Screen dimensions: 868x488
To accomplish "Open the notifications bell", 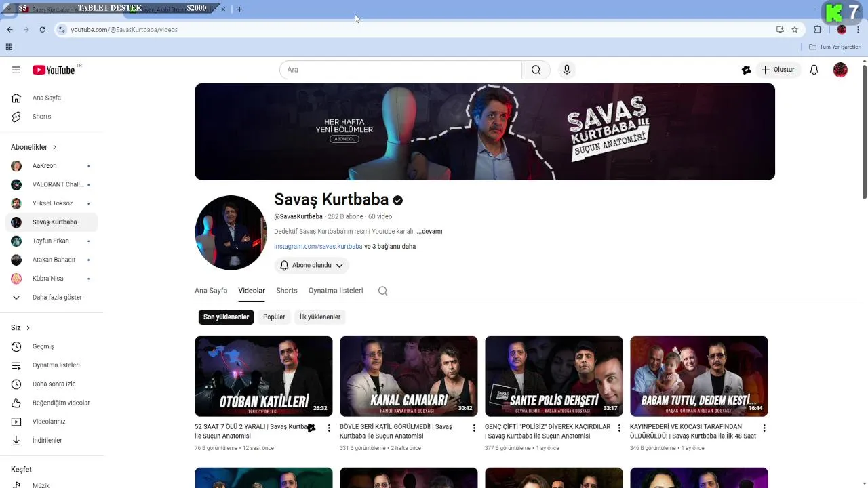I will [814, 70].
